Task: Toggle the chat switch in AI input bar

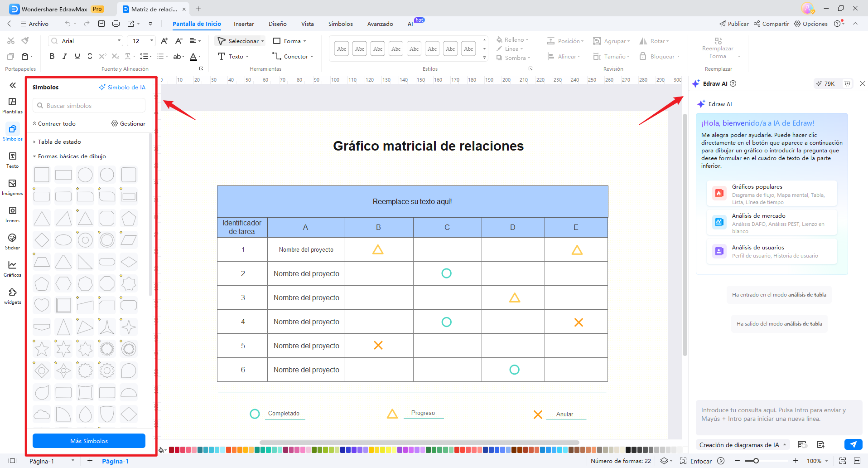Action: pyautogui.click(x=802, y=444)
